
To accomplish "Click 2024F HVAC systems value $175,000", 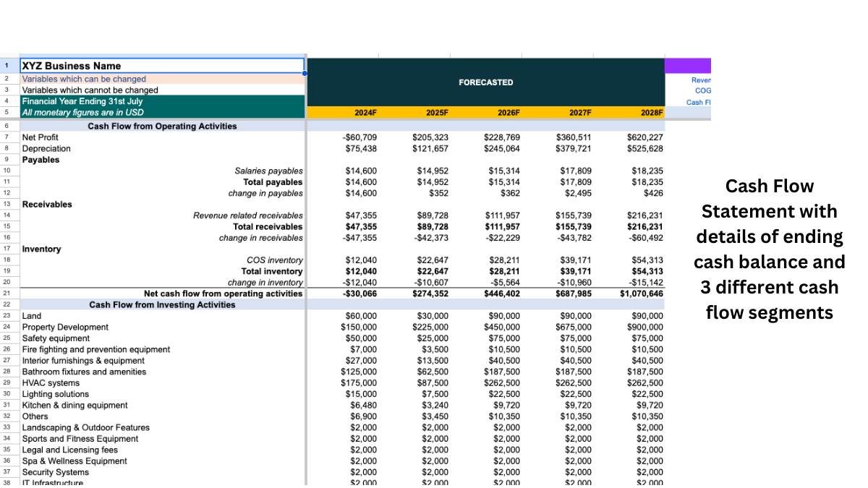I will [359, 383].
